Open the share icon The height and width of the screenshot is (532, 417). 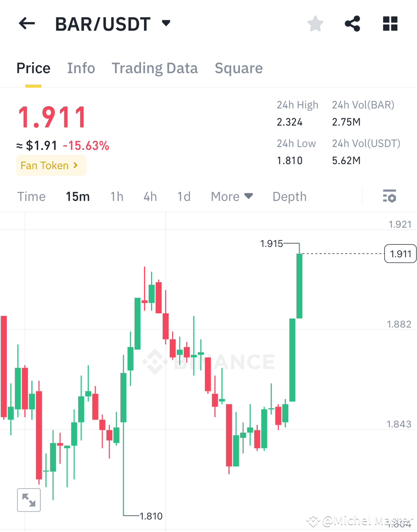click(353, 24)
